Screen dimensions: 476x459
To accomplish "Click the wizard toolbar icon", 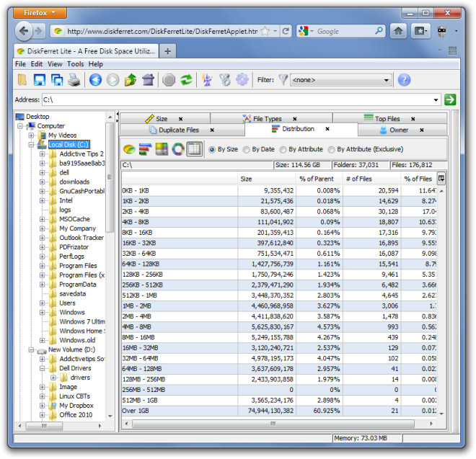I will [x=207, y=80].
